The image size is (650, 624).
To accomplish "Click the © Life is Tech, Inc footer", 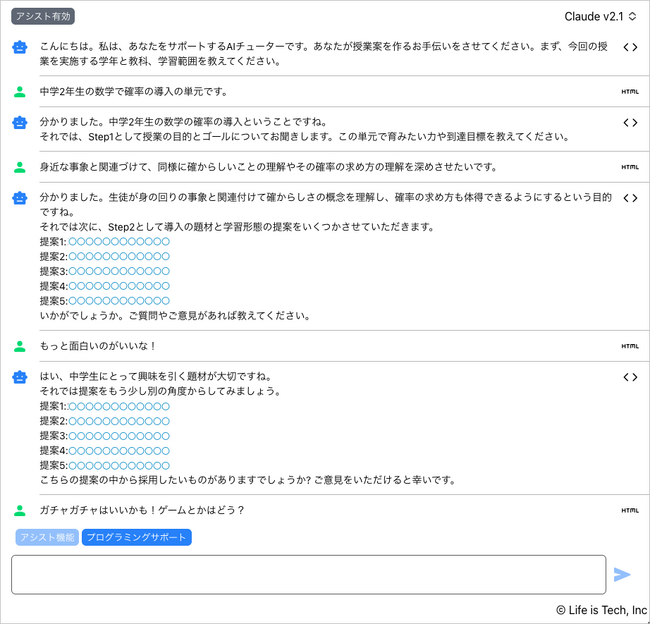I will tap(601, 609).
